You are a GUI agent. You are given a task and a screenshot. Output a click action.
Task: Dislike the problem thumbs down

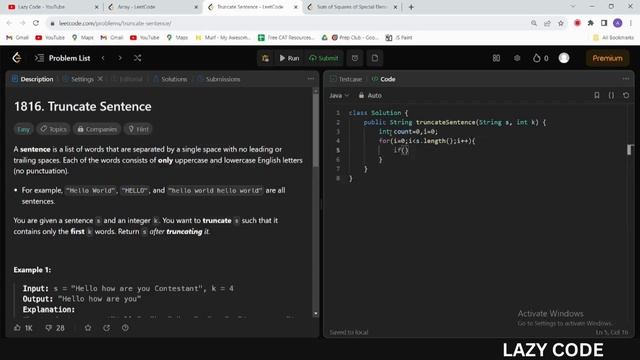55,328
